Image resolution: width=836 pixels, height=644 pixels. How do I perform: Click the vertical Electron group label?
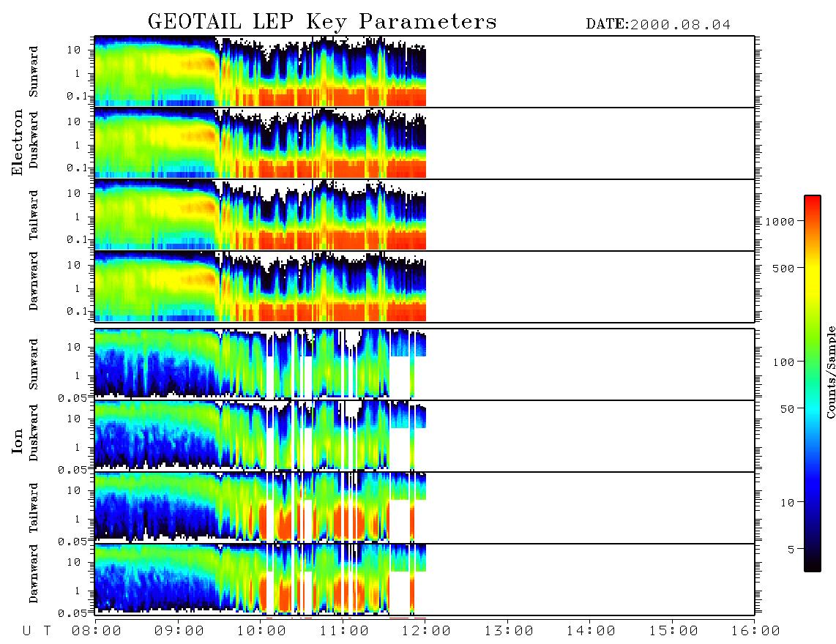17,142
